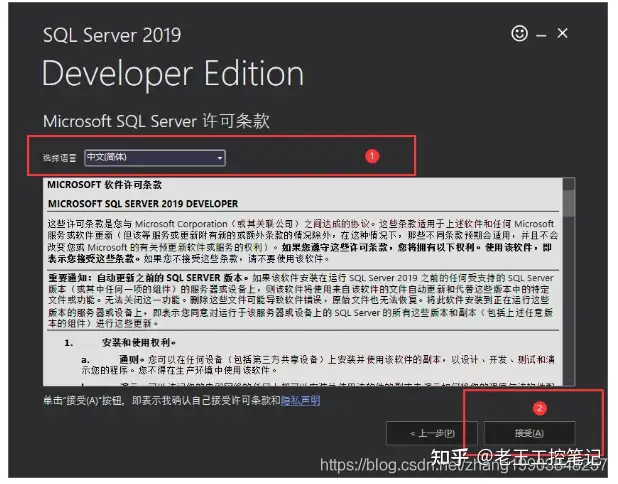Minimize the SQL Server installer window
The height and width of the screenshot is (484, 618).
click(541, 36)
